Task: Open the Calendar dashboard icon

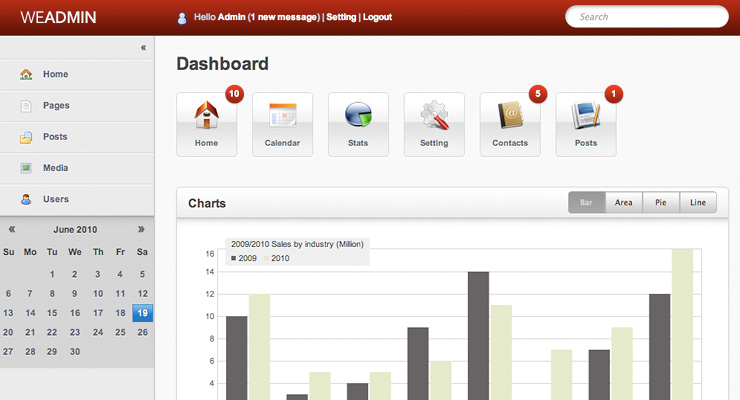Action: click(282, 118)
